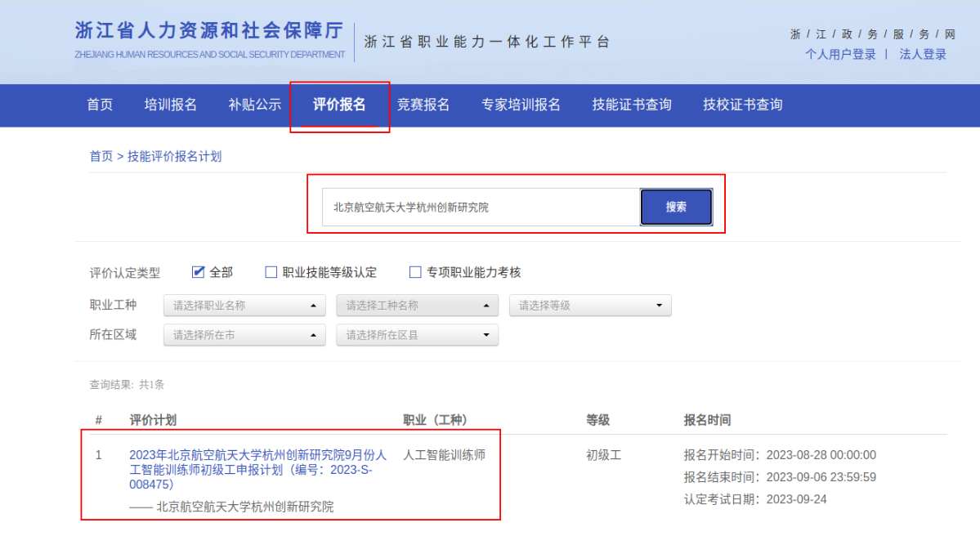Enable the 职业技能等级认定 checkbox

[271, 271]
